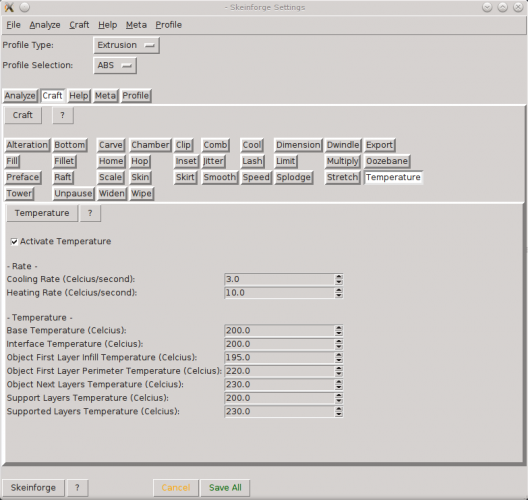Click the Cancel button
528x500 pixels.
pyautogui.click(x=176, y=488)
